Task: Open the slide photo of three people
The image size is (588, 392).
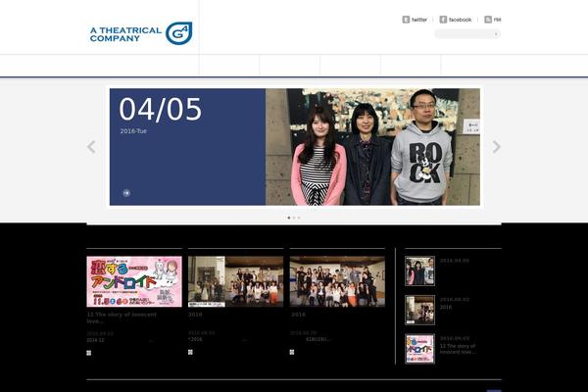Action: pos(372,147)
